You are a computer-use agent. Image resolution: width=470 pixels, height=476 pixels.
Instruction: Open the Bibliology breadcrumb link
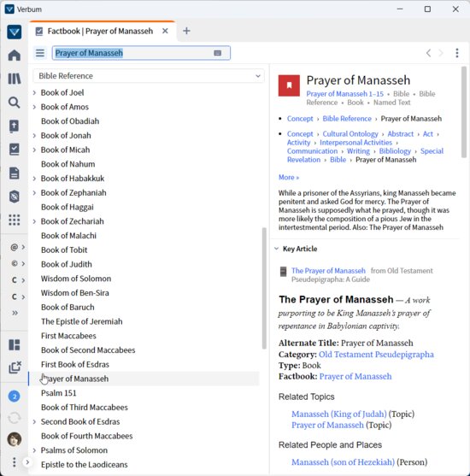pos(395,151)
